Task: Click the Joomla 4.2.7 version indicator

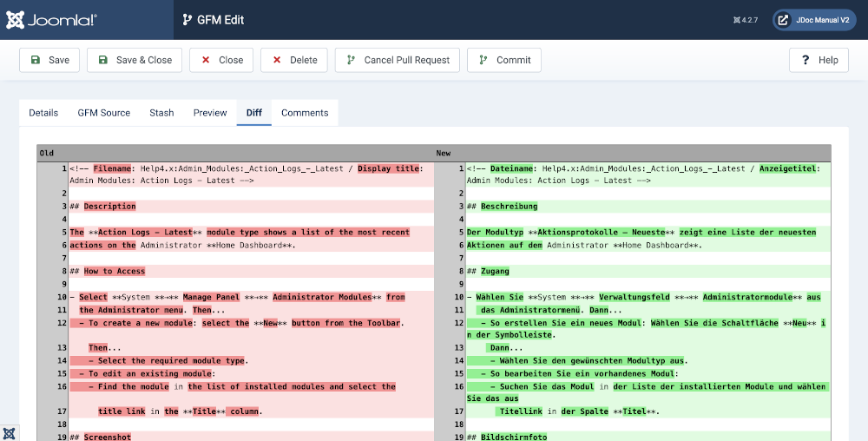Action: tap(746, 20)
